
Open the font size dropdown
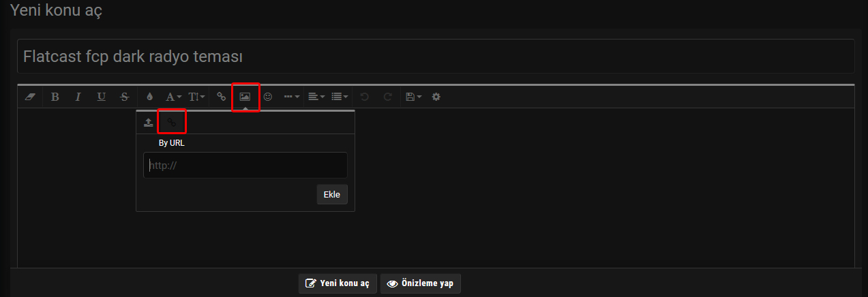(x=196, y=97)
